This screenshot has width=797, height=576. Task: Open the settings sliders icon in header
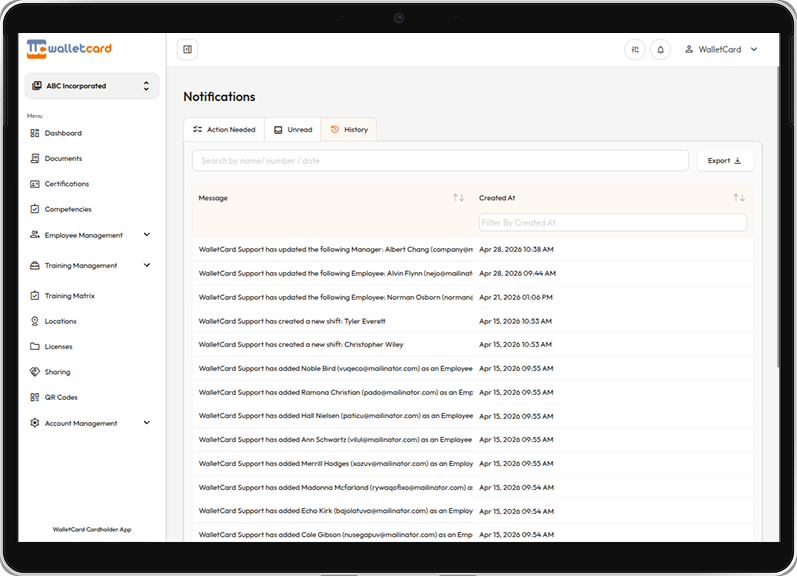pos(635,49)
